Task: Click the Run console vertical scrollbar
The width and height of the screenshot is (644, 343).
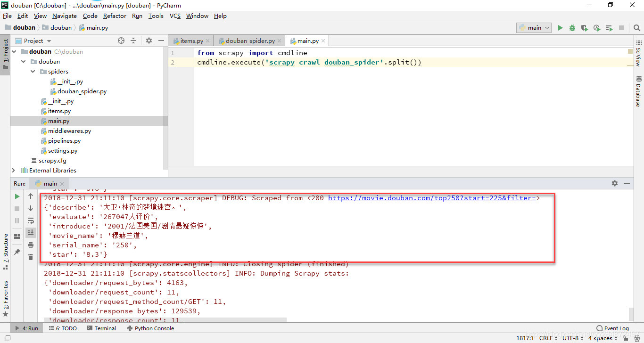Action: pos(631,315)
